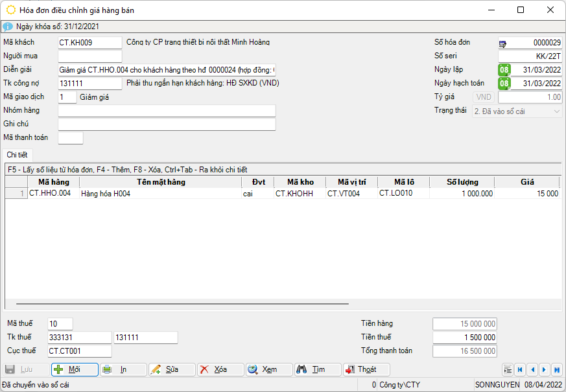This screenshot has width=566, height=392.
Task: Click the list view icon beside navigation arrows
Action: click(x=508, y=370)
